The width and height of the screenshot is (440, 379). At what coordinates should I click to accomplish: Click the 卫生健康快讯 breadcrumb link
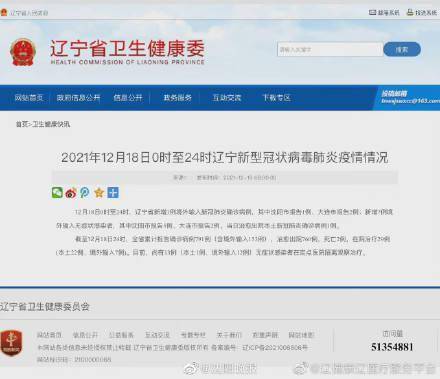pyautogui.click(x=51, y=124)
